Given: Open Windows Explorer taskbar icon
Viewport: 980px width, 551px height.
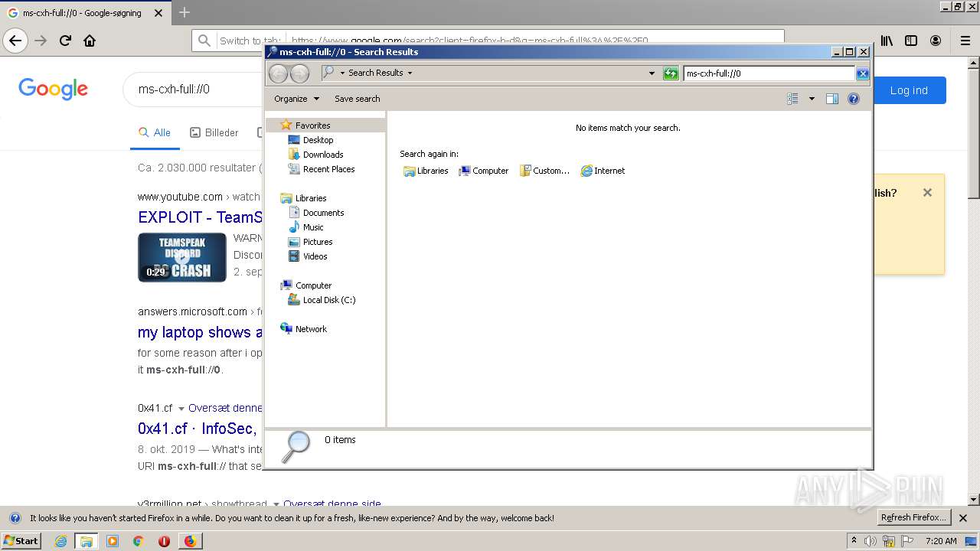Looking at the screenshot, I should pyautogui.click(x=87, y=541).
